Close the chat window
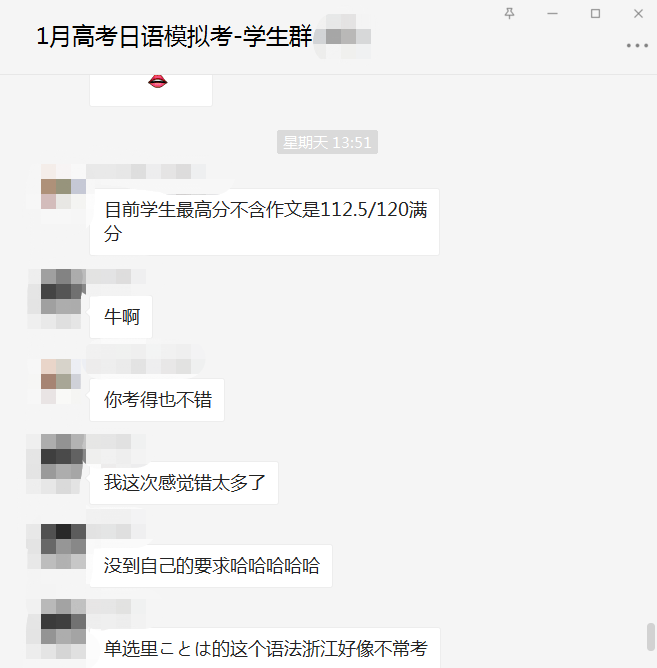 638,14
